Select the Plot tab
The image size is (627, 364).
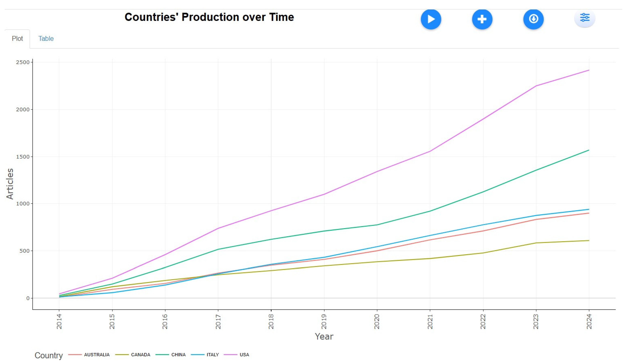(17, 39)
